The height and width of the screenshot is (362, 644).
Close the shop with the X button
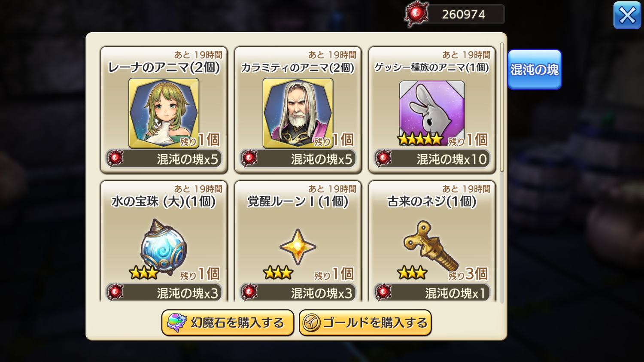click(x=627, y=15)
